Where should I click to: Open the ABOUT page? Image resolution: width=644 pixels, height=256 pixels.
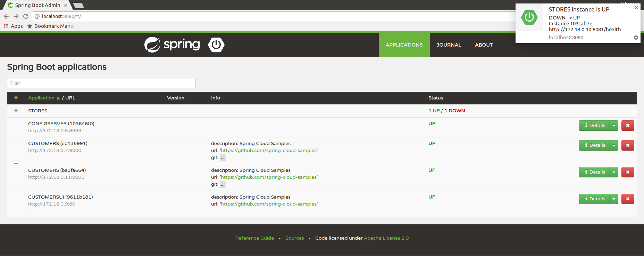(484, 45)
